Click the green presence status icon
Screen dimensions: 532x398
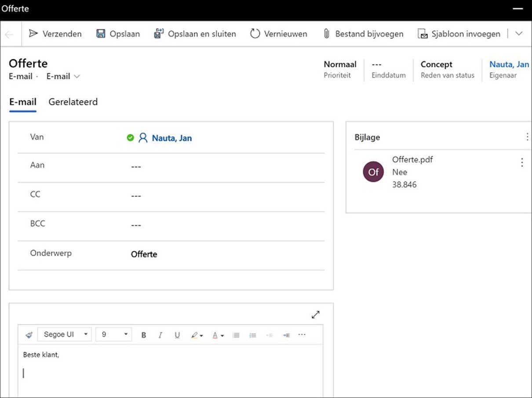click(x=130, y=138)
